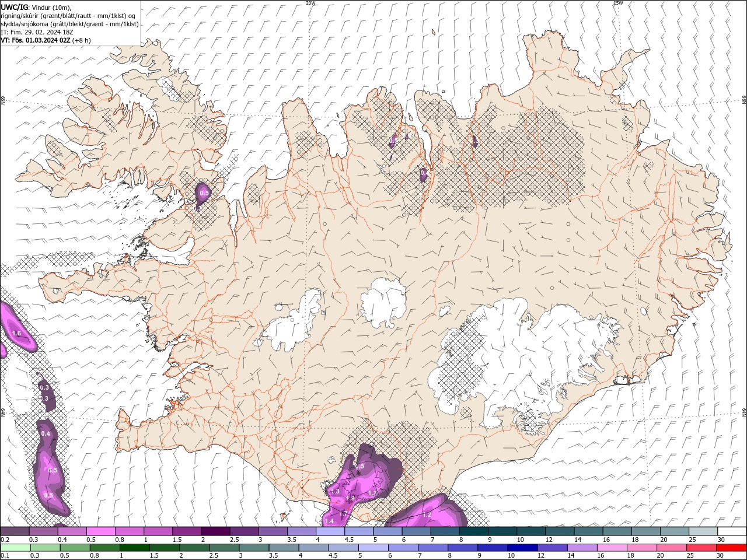Select the light periwinkle 4 swatch in the top legend
The width and height of the screenshot is (747, 560).
click(x=330, y=531)
